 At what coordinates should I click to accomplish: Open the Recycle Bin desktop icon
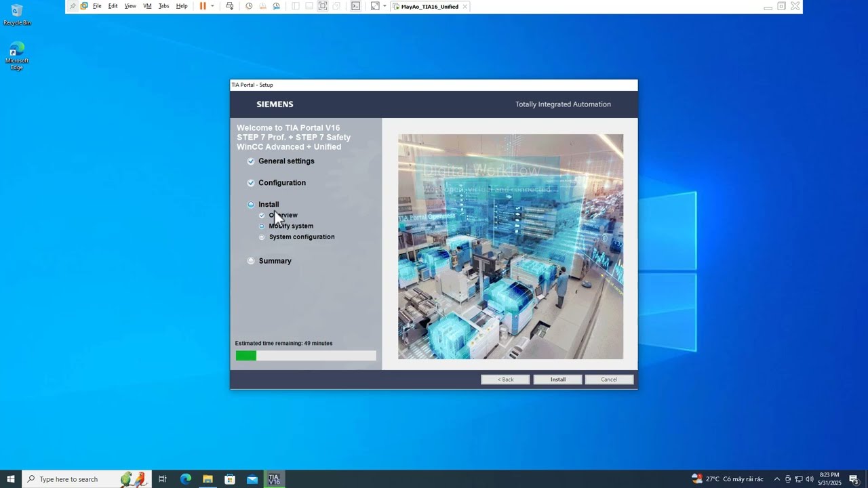click(x=17, y=15)
